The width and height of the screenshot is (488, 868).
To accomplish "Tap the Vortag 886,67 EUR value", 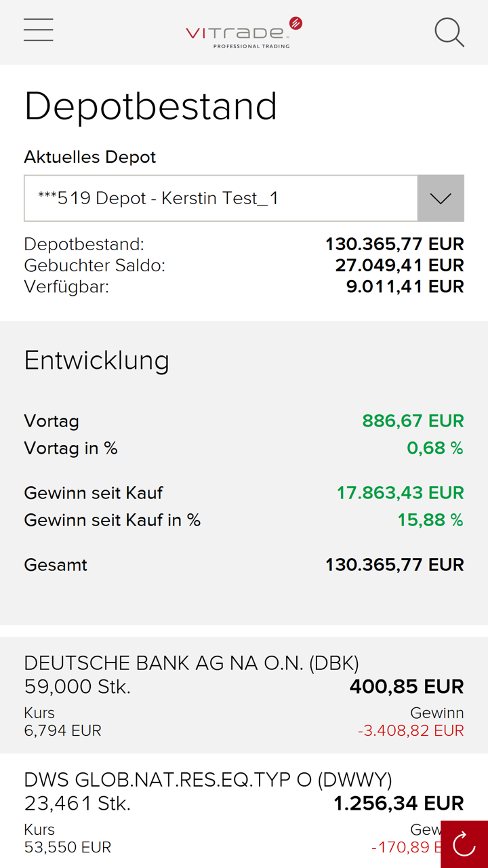I will click(x=413, y=420).
